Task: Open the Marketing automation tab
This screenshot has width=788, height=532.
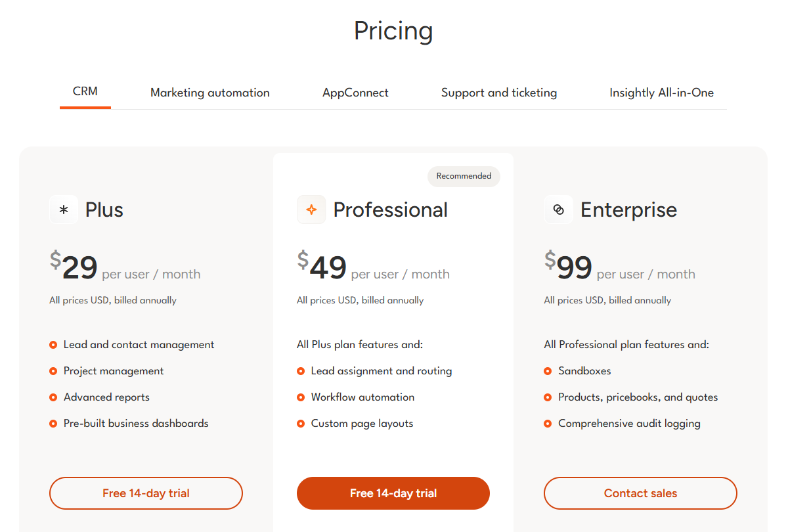Action: [210, 93]
